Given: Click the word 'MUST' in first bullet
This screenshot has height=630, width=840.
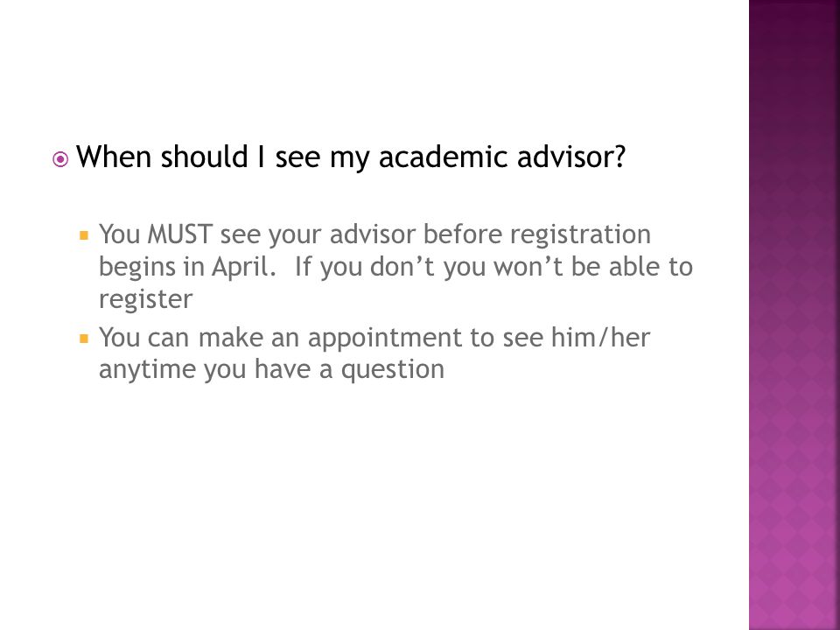Looking at the screenshot, I should 180,234.
